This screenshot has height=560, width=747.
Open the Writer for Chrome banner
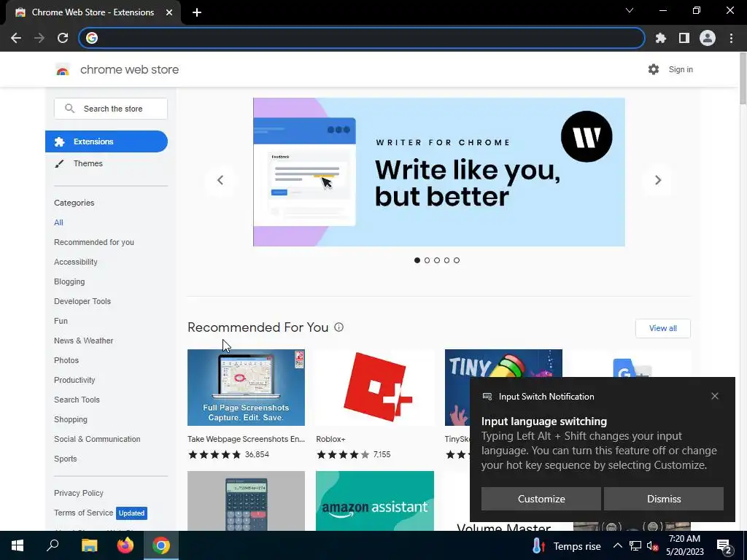[x=438, y=172]
